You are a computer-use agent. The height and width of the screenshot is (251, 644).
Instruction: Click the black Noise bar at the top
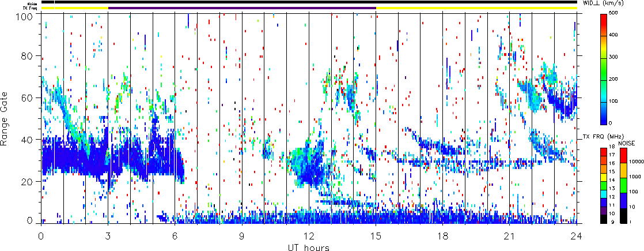(311, 2)
